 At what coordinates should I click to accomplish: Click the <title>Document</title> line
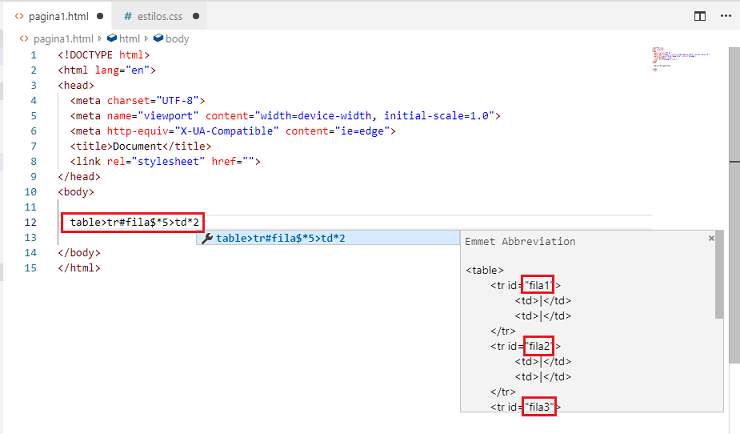141,146
